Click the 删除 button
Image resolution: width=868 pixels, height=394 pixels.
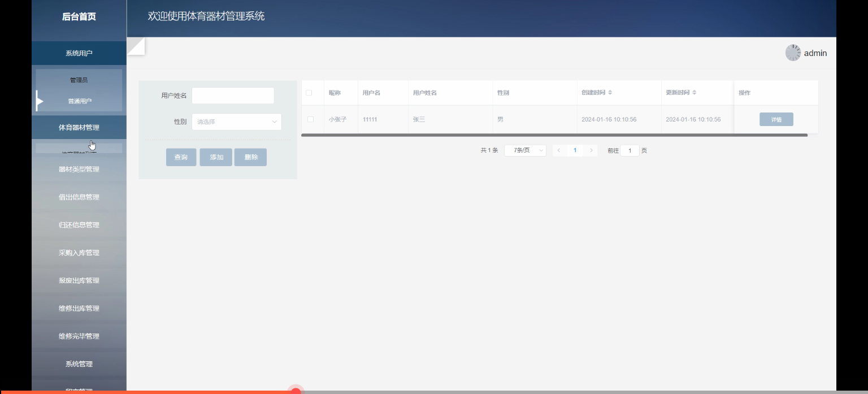click(x=251, y=157)
